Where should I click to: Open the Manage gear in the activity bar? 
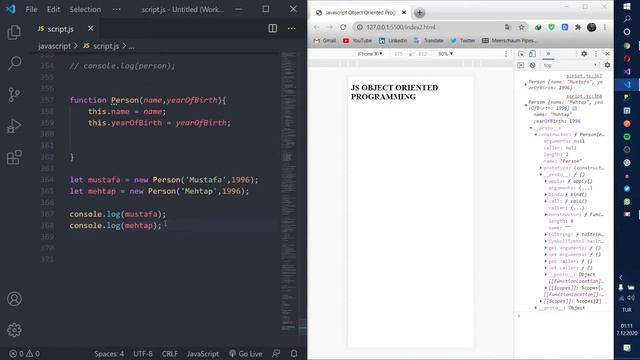pyautogui.click(x=14, y=330)
